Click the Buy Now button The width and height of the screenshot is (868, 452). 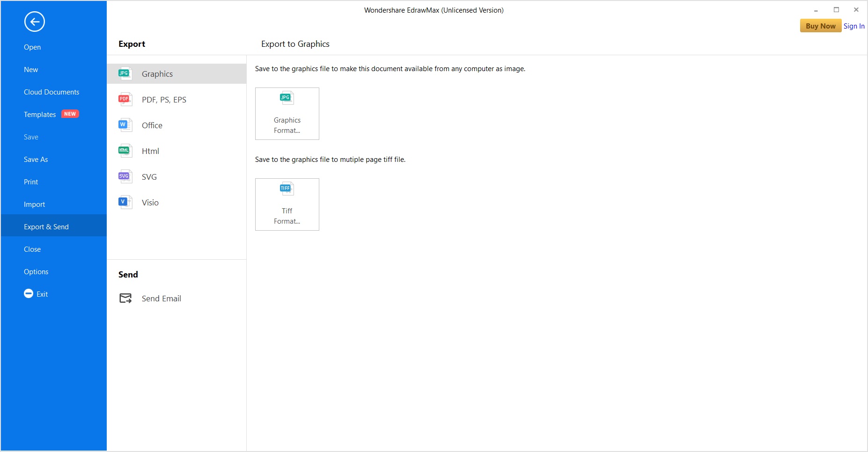click(x=820, y=26)
